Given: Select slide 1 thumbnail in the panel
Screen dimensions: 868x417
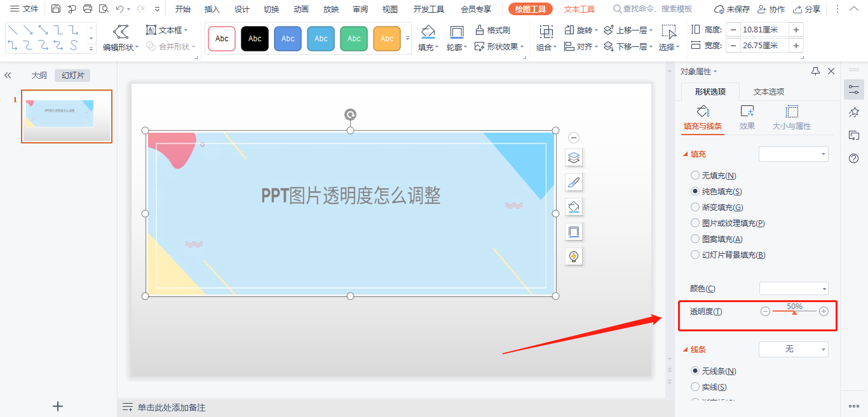Looking at the screenshot, I should (x=67, y=116).
